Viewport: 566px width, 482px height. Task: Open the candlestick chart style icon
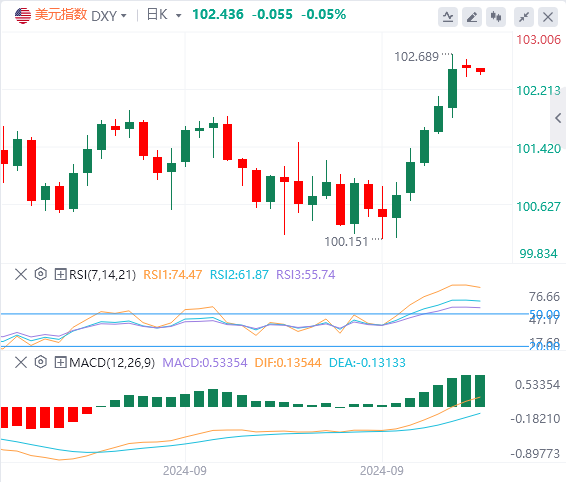pyautogui.click(x=496, y=17)
